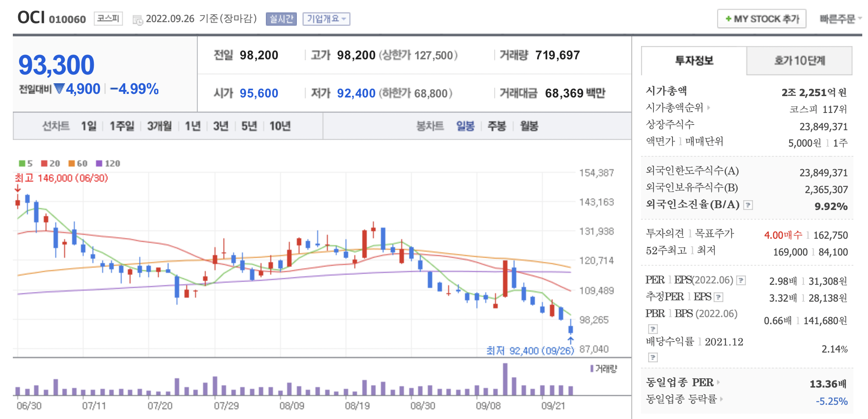Click the -4.99% change percentage

coord(134,89)
